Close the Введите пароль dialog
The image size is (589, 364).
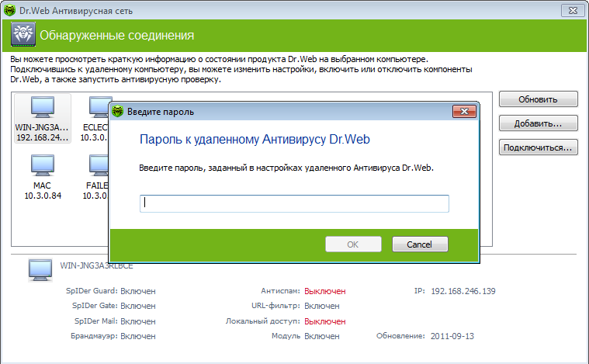point(464,111)
